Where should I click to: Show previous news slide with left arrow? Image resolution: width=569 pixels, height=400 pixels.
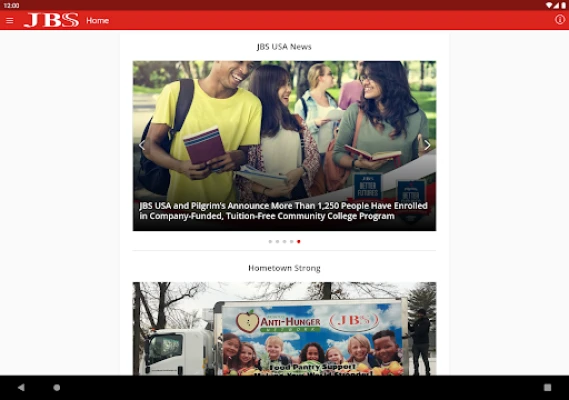pos(142,145)
